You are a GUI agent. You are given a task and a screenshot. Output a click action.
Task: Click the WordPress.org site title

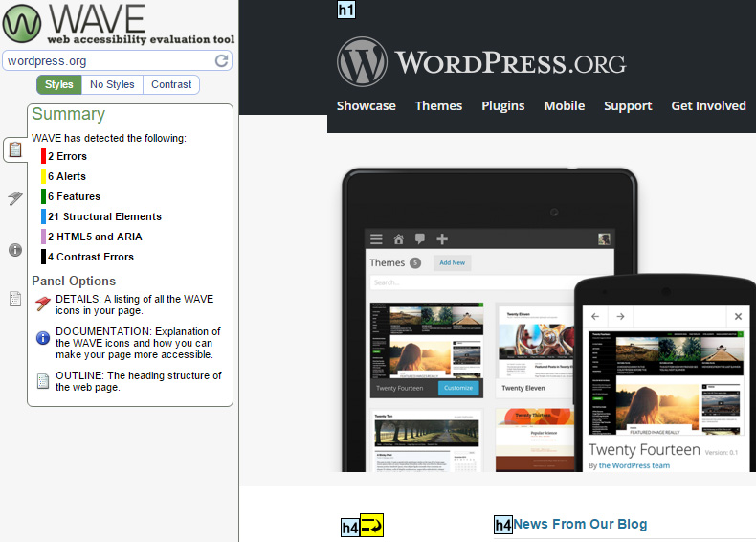(511, 63)
